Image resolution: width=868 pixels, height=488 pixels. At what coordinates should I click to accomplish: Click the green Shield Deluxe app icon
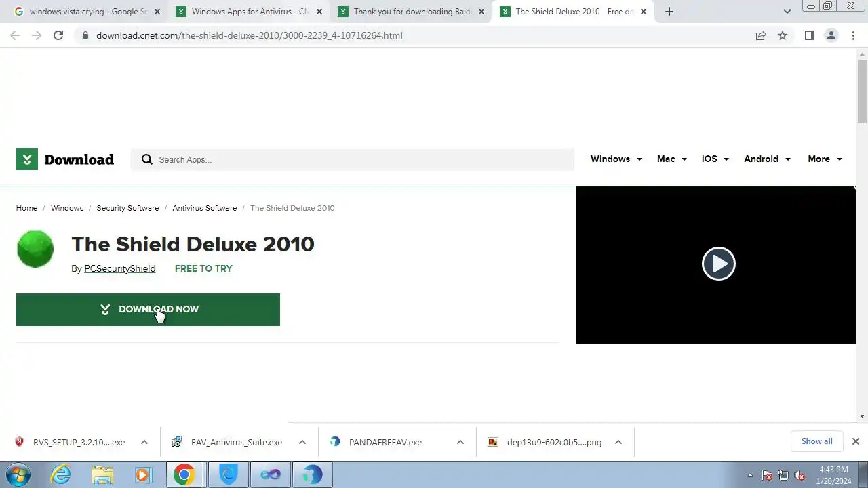pyautogui.click(x=35, y=249)
